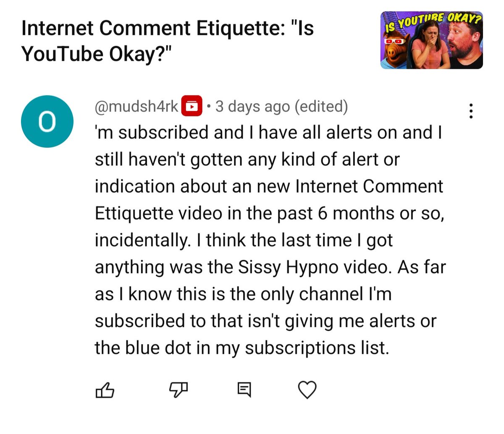Open the teal 'O' commenter avatar
Screen dimensions: 504x434
tap(47, 121)
